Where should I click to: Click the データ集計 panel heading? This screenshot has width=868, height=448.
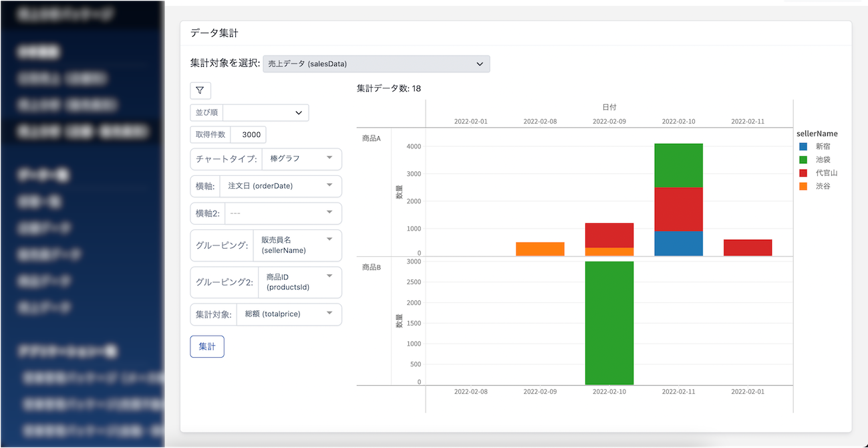(214, 33)
